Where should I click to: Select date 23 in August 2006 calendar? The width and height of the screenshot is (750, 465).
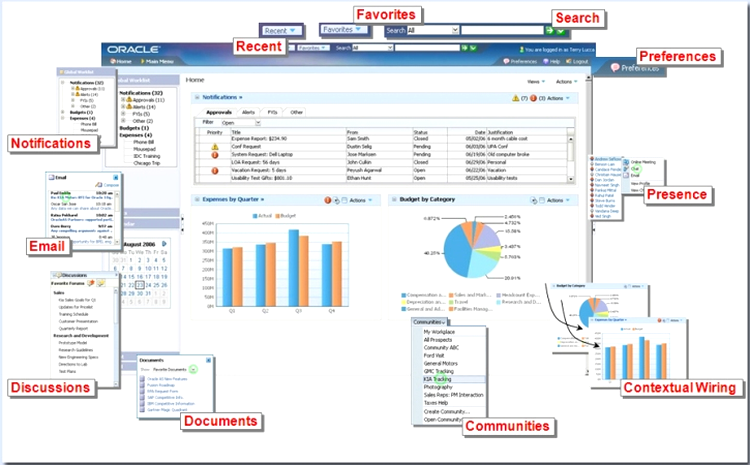pyautogui.click(x=139, y=285)
